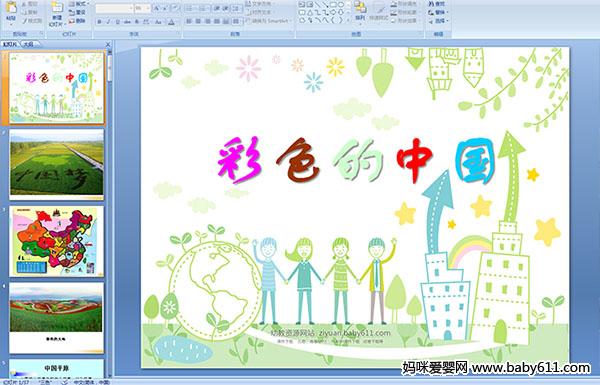The height and width of the screenshot is (385, 600).
Task: Switch to the Slides tab in left pane
Action: click(10, 44)
